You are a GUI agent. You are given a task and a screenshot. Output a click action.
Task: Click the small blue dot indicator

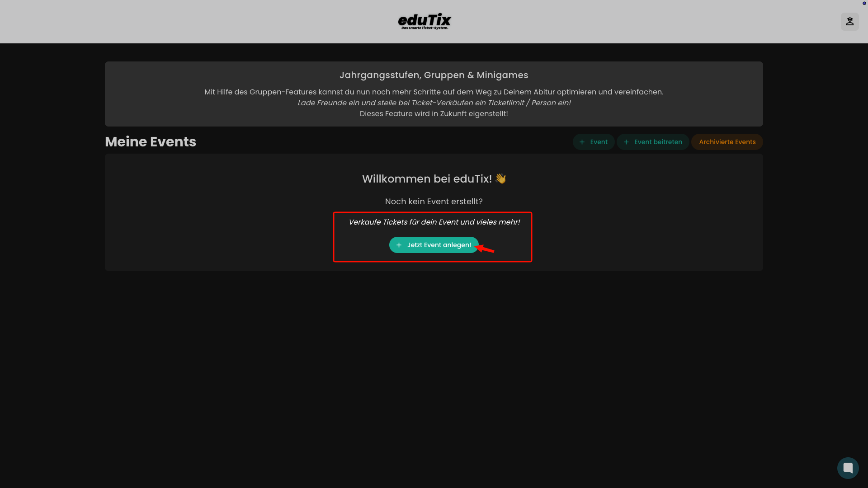864,3
